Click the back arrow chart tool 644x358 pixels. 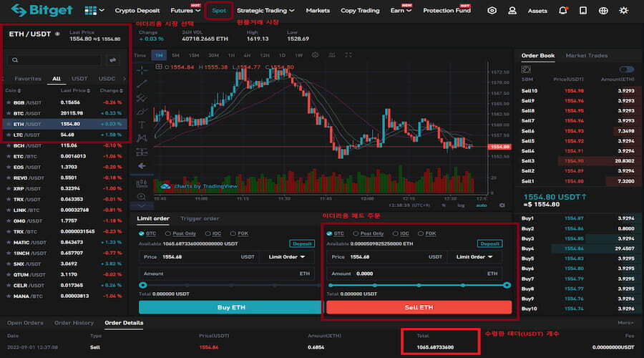142,166
